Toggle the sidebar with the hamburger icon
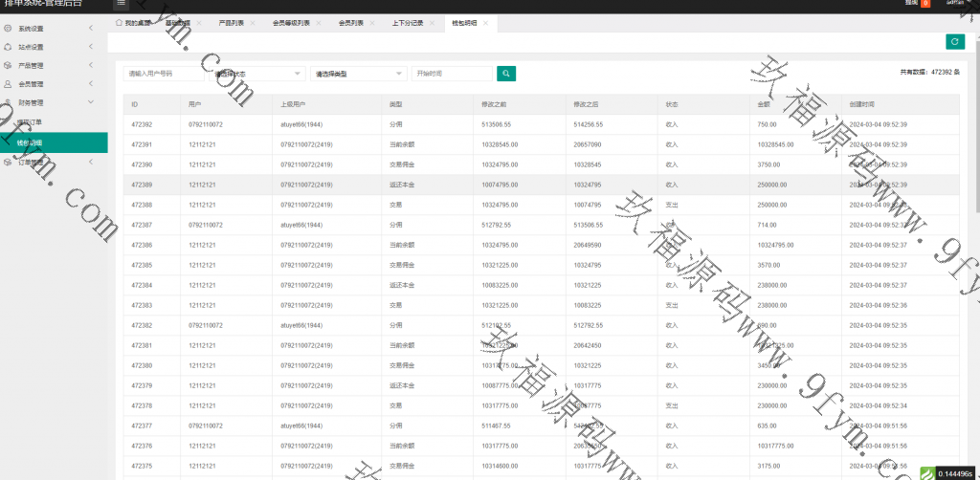980x480 pixels. [121, 4]
